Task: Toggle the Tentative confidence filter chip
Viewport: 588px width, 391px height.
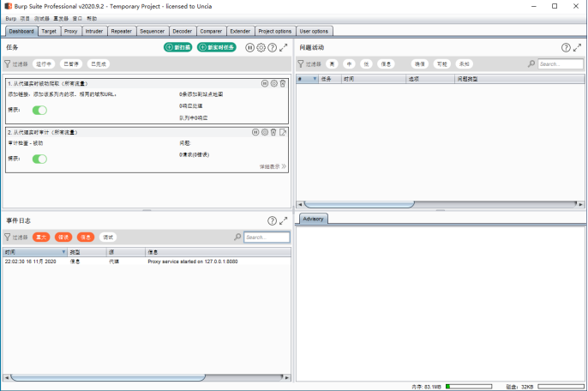Action: click(465, 63)
